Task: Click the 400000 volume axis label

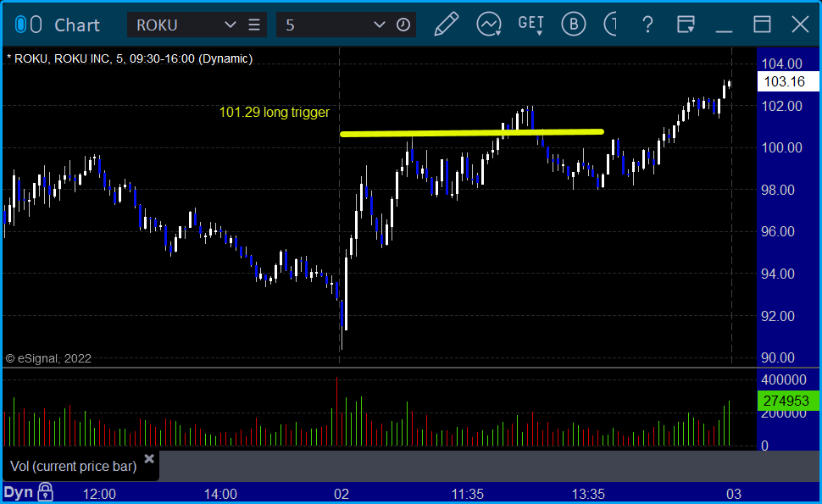Action: coord(784,379)
